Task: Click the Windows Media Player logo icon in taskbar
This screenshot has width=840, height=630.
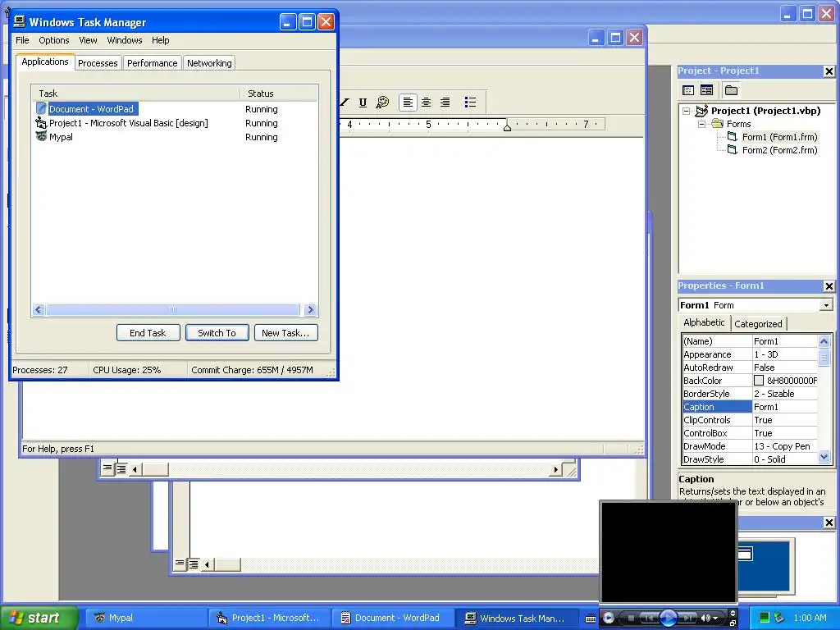Action: (608, 619)
